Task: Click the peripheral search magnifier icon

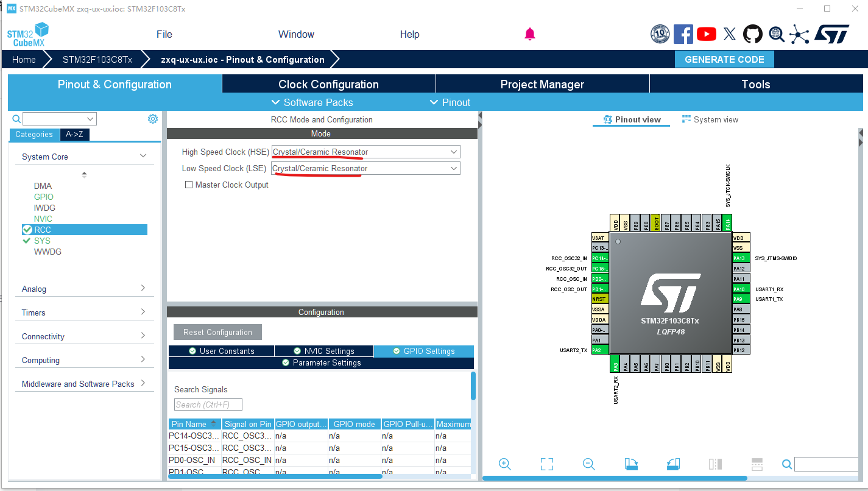Action: (x=16, y=119)
